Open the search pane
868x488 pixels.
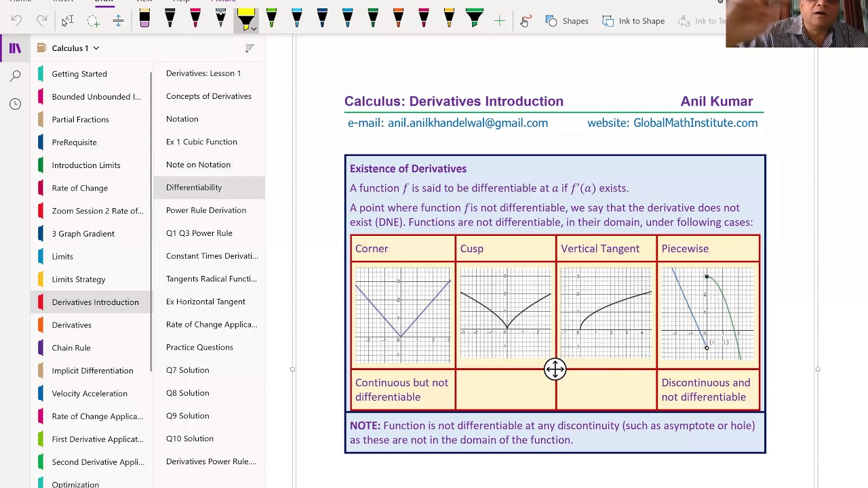click(15, 76)
